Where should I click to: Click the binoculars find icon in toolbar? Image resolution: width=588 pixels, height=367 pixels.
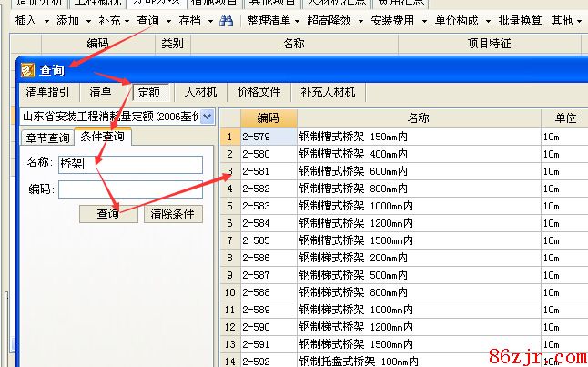tap(227, 21)
